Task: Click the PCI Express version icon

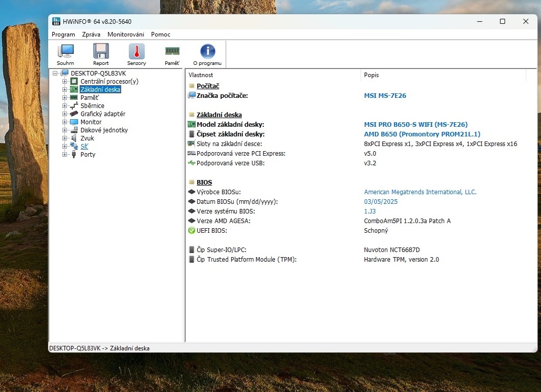Action: pos(192,153)
